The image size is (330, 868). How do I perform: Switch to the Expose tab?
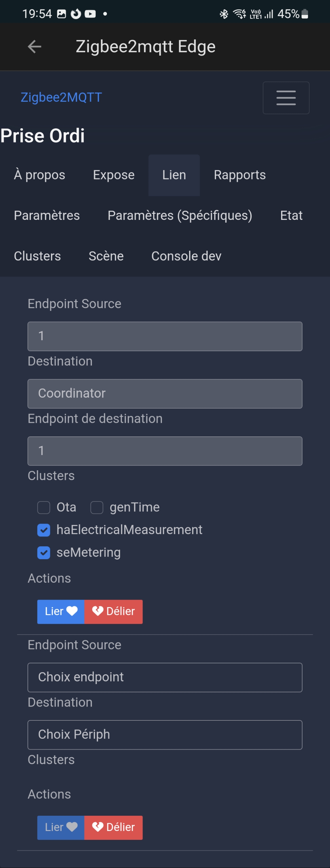tap(114, 175)
